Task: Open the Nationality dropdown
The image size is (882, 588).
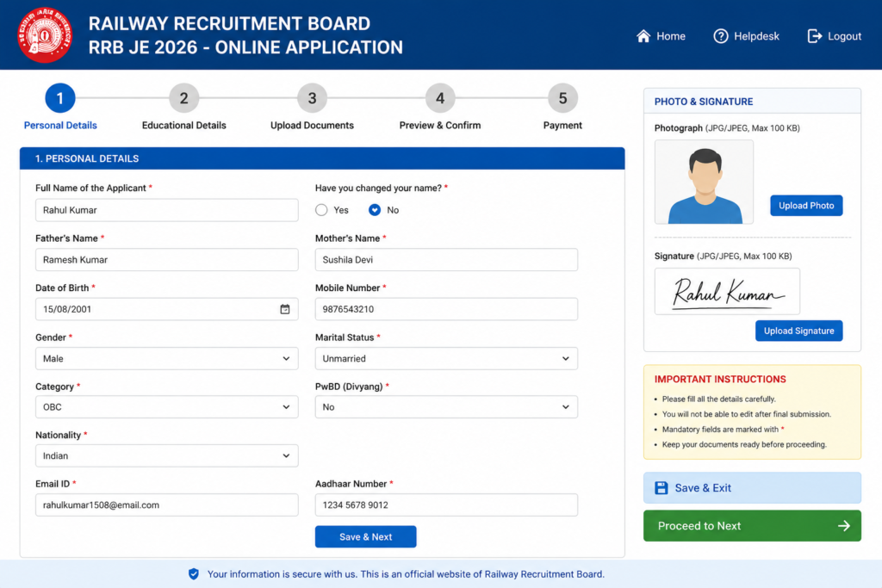Action: [x=166, y=456]
